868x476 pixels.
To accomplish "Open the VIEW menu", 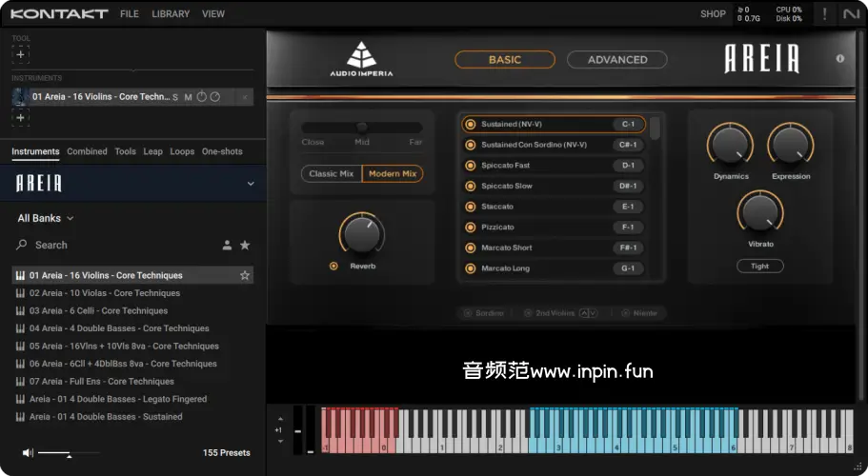I will [x=213, y=14].
